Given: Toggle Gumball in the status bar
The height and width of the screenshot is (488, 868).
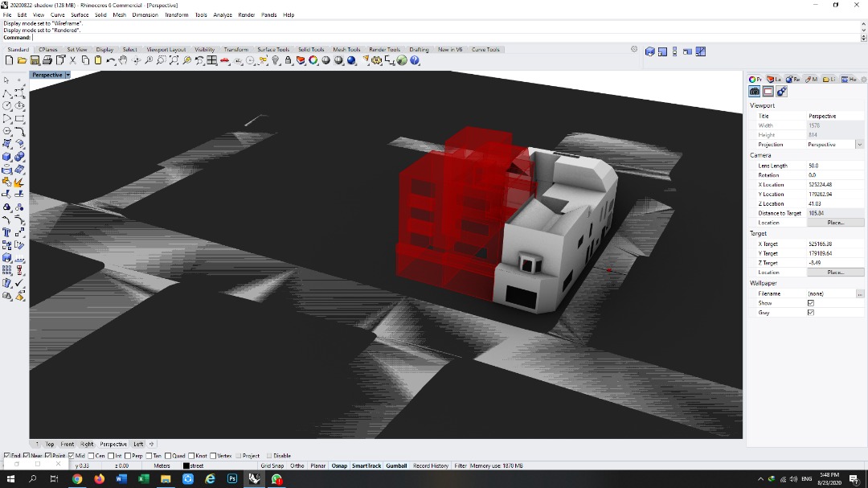Looking at the screenshot, I should pyautogui.click(x=396, y=465).
